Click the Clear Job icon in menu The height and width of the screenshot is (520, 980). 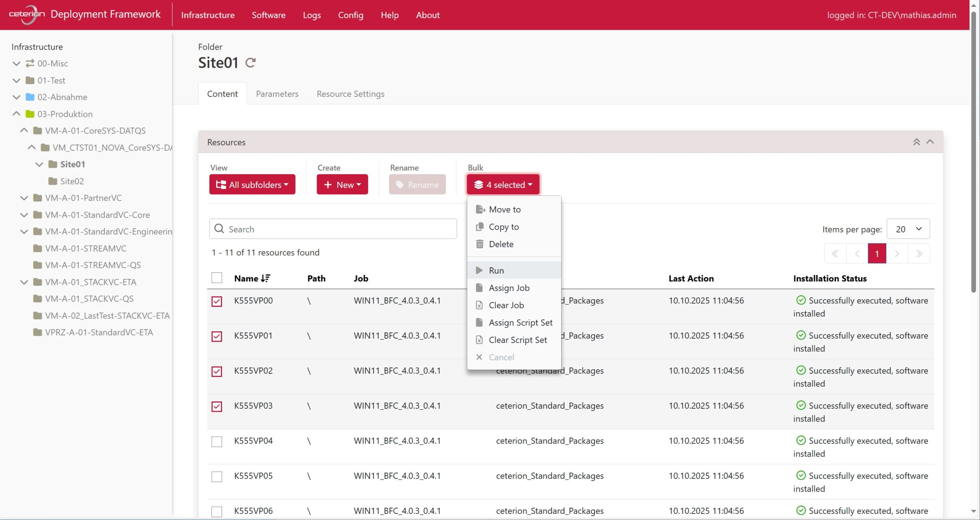(479, 305)
